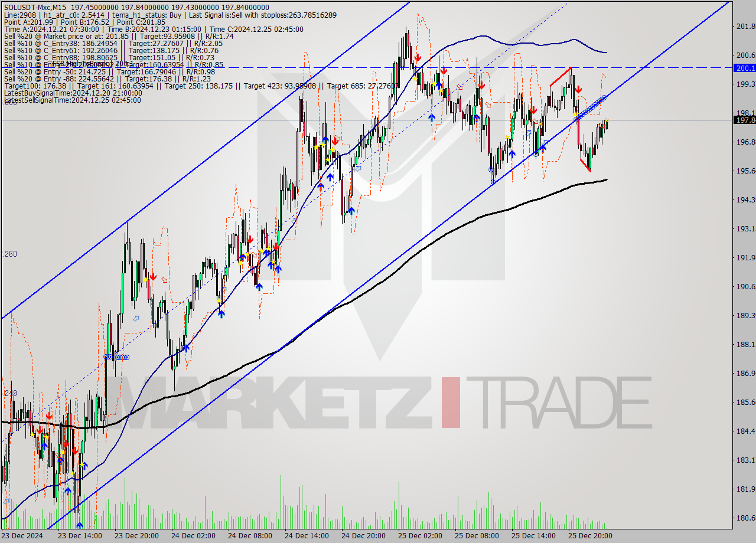The width and height of the screenshot is (756, 543).
Task: Click the 184.4 price axis label
Action: tap(745, 431)
